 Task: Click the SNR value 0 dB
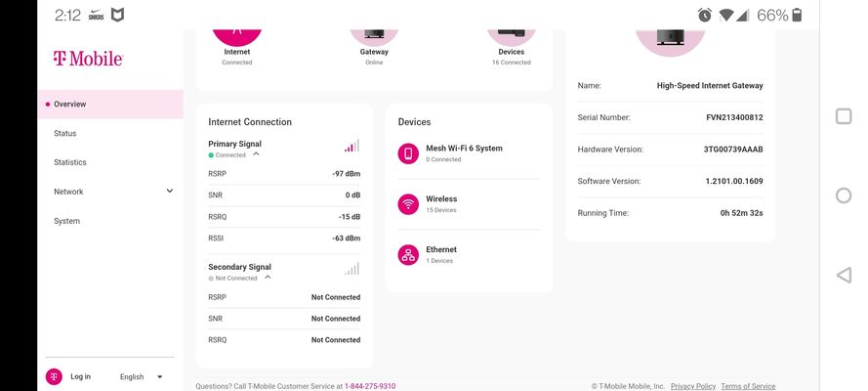pyautogui.click(x=352, y=195)
